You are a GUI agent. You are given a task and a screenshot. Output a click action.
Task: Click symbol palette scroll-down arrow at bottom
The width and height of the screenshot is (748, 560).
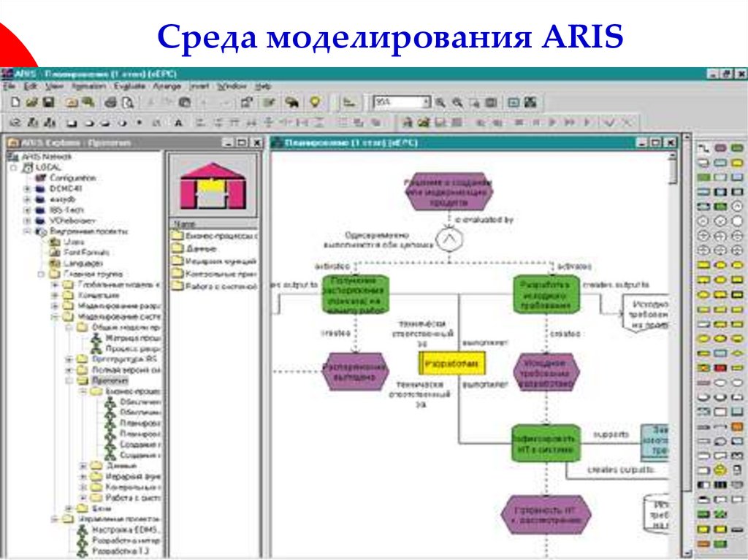click(x=687, y=553)
